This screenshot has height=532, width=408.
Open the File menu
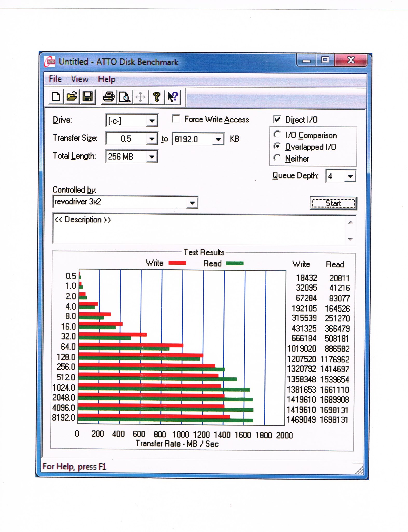point(55,79)
